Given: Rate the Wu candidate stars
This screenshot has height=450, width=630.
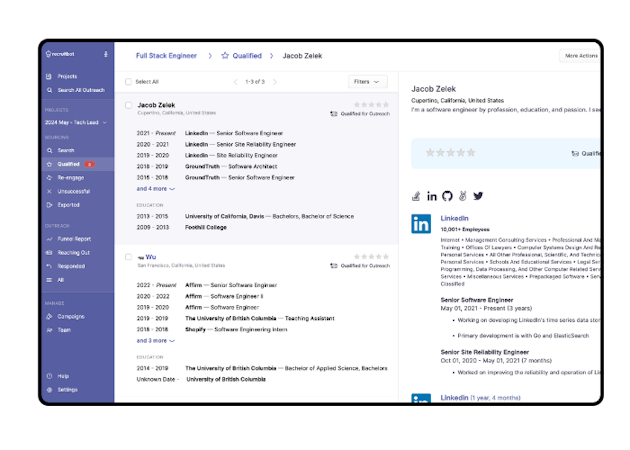Looking at the screenshot, I should [371, 256].
